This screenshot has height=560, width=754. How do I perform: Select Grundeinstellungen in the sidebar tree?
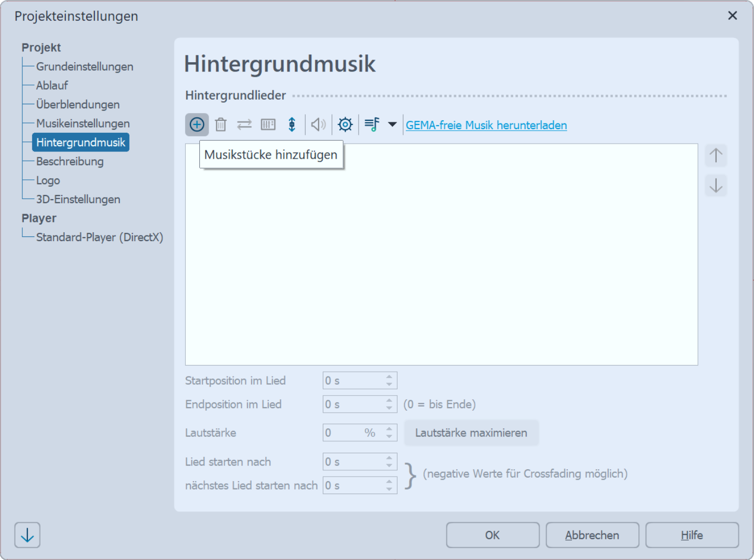click(85, 66)
